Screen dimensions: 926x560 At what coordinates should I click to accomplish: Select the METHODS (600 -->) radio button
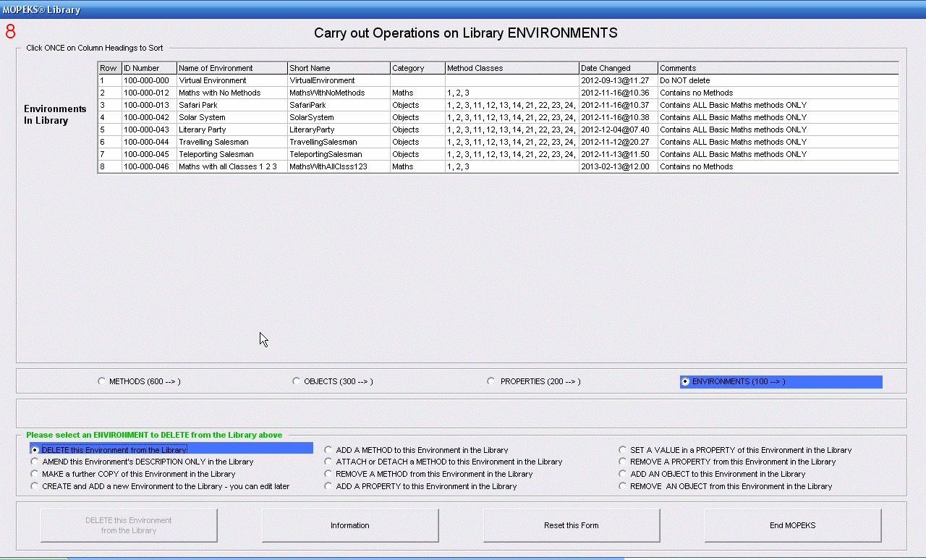102,381
